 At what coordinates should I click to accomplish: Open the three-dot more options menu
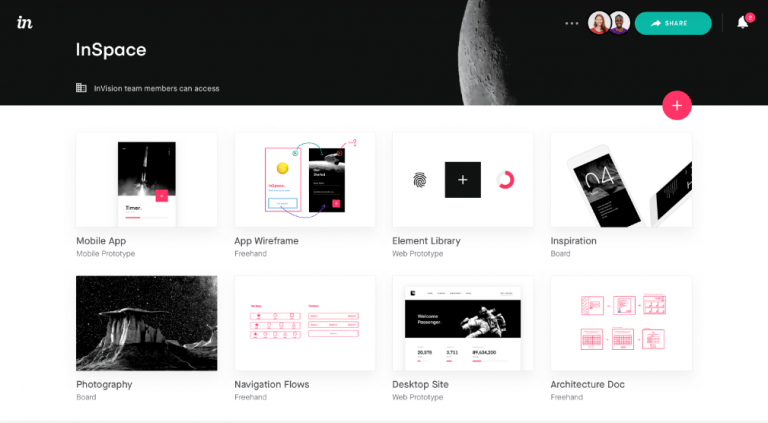coord(572,23)
